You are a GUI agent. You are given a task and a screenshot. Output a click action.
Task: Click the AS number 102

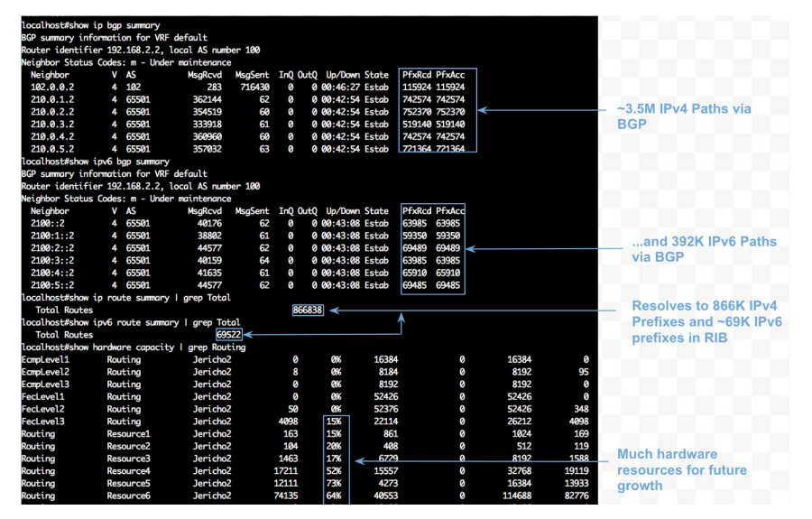pyautogui.click(x=134, y=87)
